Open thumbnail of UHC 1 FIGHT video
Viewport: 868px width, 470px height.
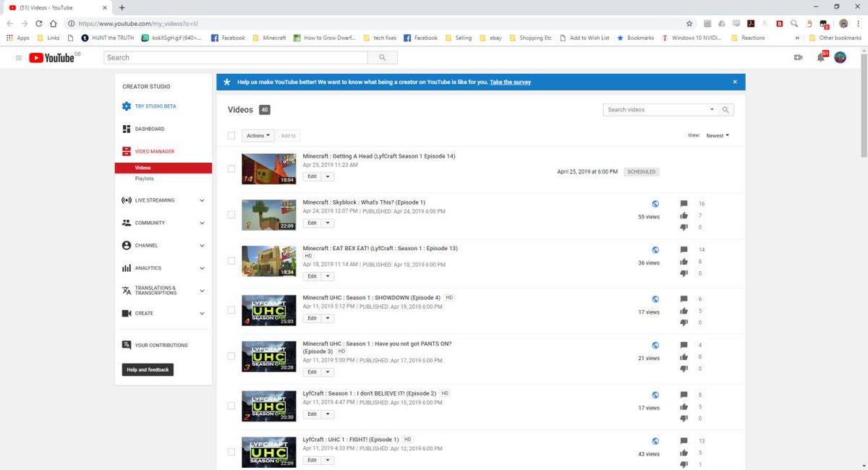[x=269, y=452]
